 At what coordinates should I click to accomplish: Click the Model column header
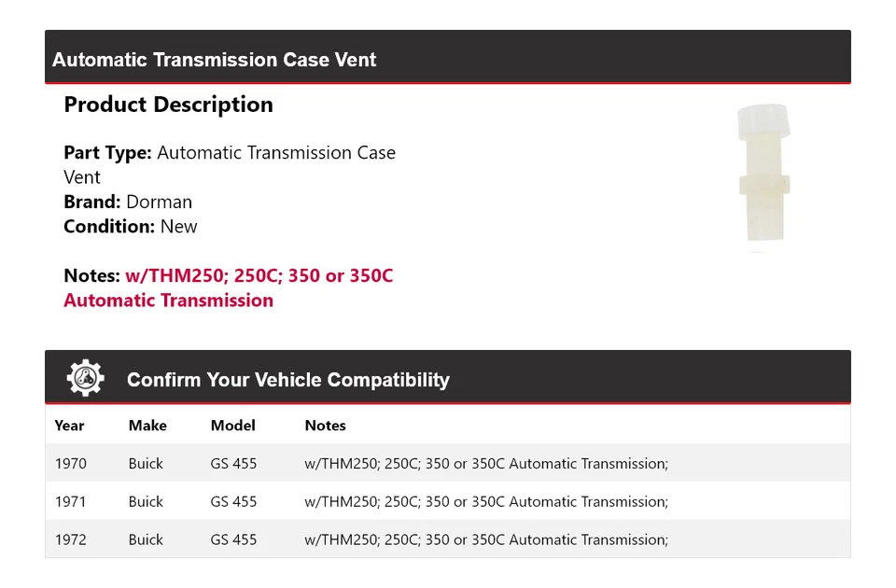point(232,426)
